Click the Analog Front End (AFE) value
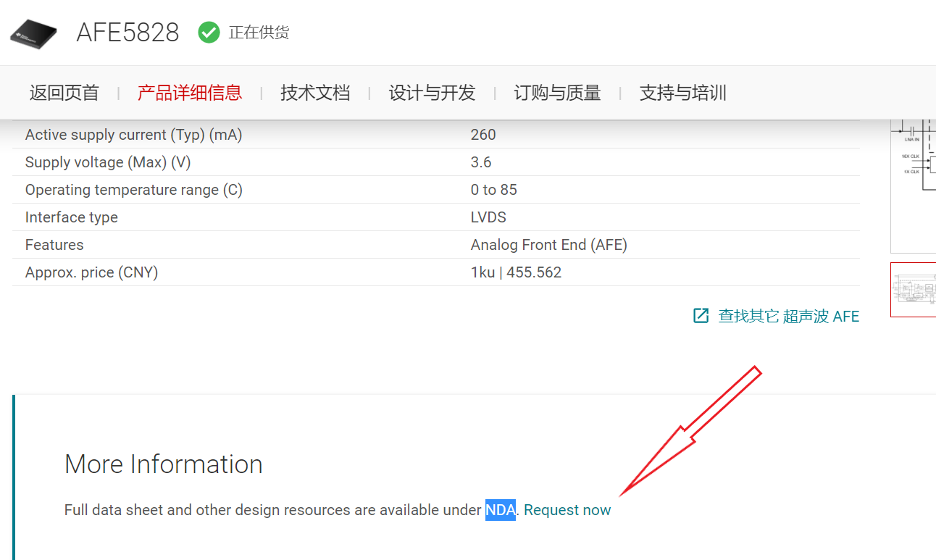 pos(549,245)
